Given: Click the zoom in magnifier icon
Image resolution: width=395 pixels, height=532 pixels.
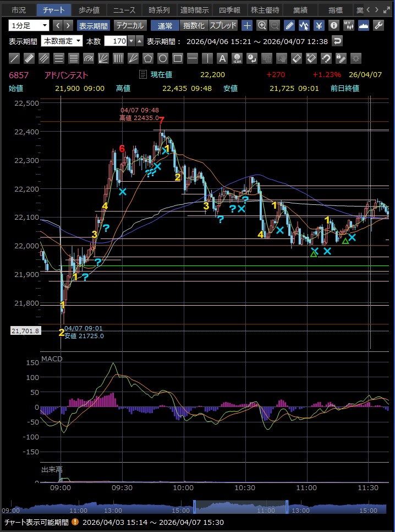Looking at the screenshot, I should 262,25.
